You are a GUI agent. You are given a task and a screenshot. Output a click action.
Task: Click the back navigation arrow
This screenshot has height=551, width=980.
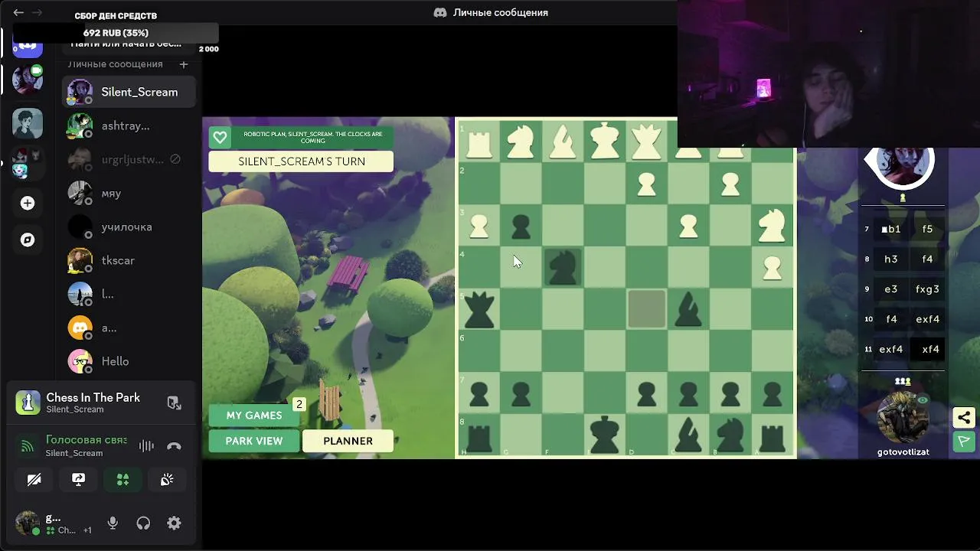[x=18, y=12]
